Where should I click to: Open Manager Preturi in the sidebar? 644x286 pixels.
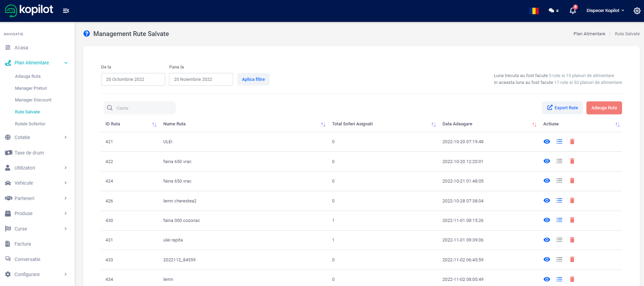click(31, 88)
